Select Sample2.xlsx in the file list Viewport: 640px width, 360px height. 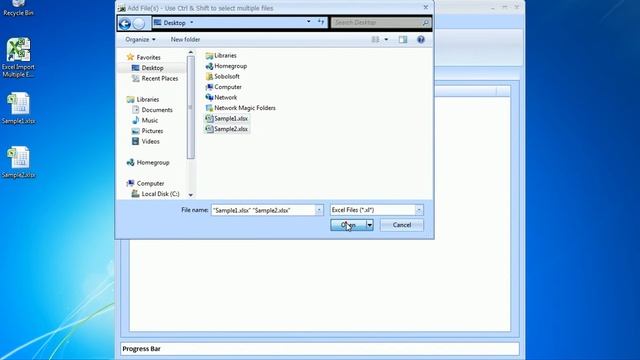click(x=227, y=129)
